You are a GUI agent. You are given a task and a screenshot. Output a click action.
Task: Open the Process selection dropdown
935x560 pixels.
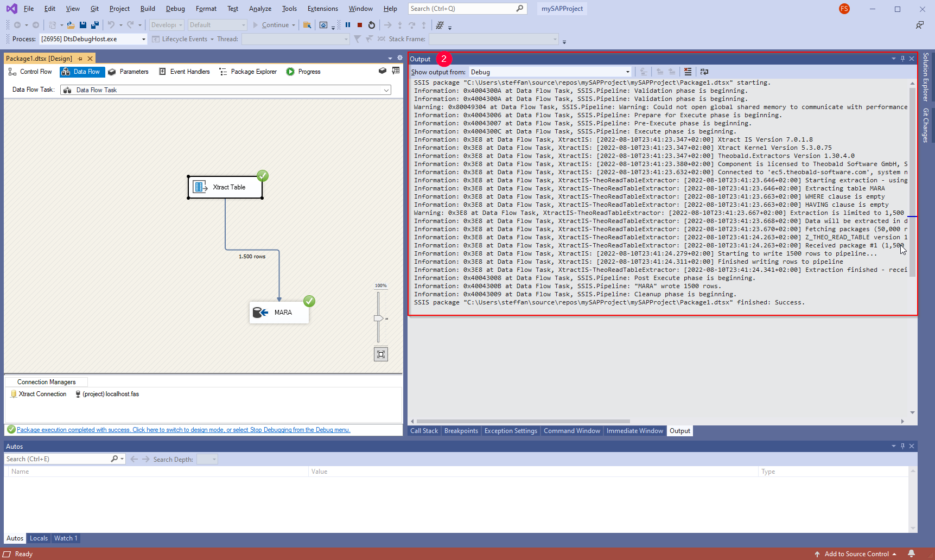(144, 39)
